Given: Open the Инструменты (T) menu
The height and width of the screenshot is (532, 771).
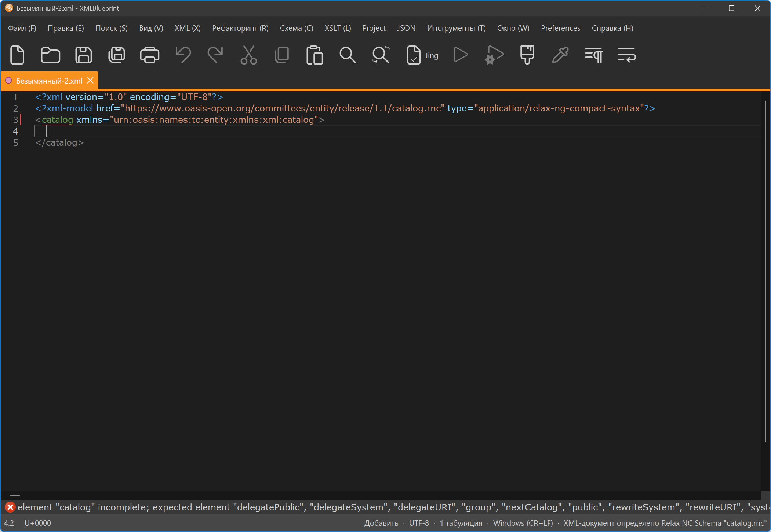Looking at the screenshot, I should click(x=457, y=28).
